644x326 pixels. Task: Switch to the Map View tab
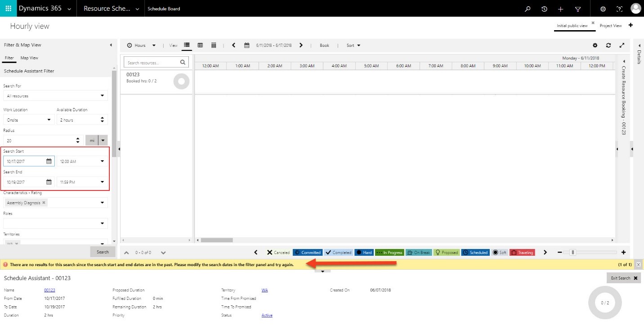[29, 58]
